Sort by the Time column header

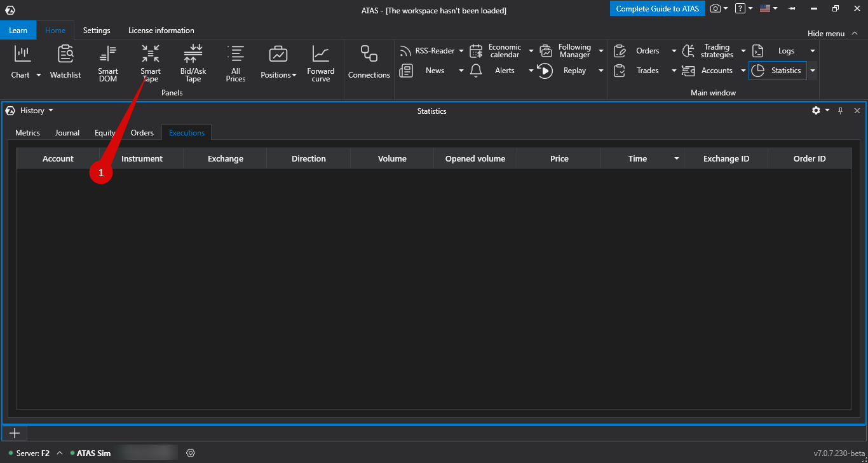[x=642, y=159]
